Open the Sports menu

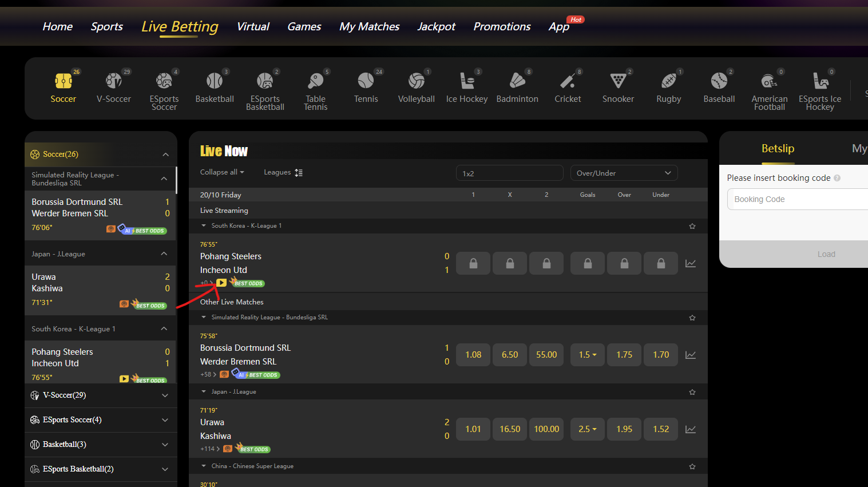(x=107, y=26)
